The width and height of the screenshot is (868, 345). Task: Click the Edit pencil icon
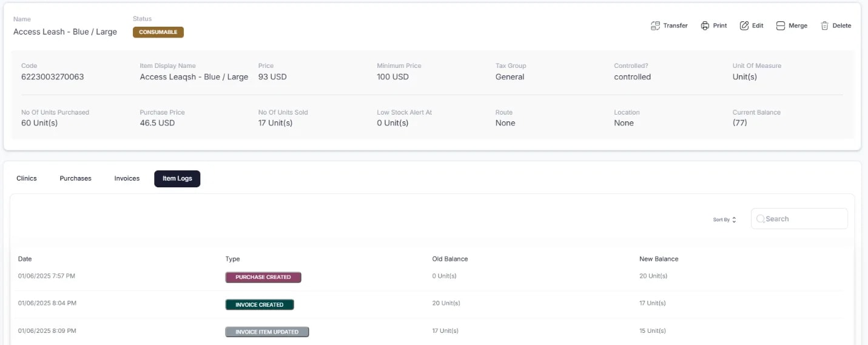pos(744,25)
